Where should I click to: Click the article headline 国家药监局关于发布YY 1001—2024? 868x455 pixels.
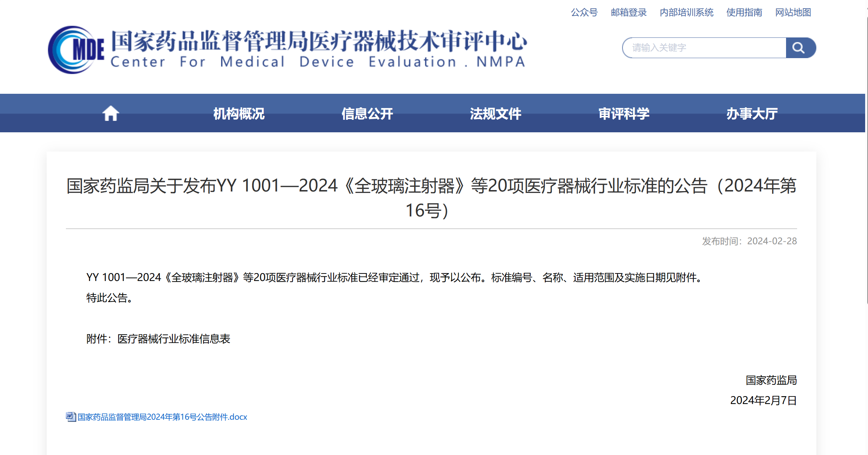[431, 198]
